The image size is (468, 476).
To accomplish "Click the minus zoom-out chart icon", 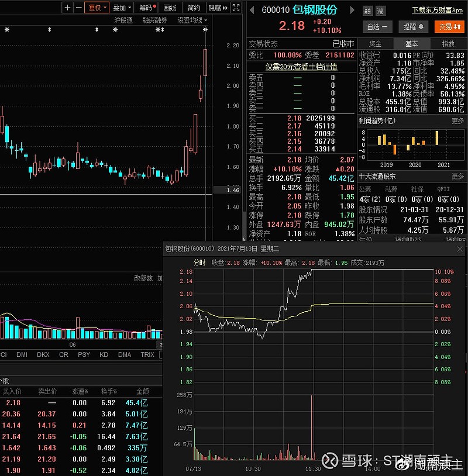I will point(79,7).
